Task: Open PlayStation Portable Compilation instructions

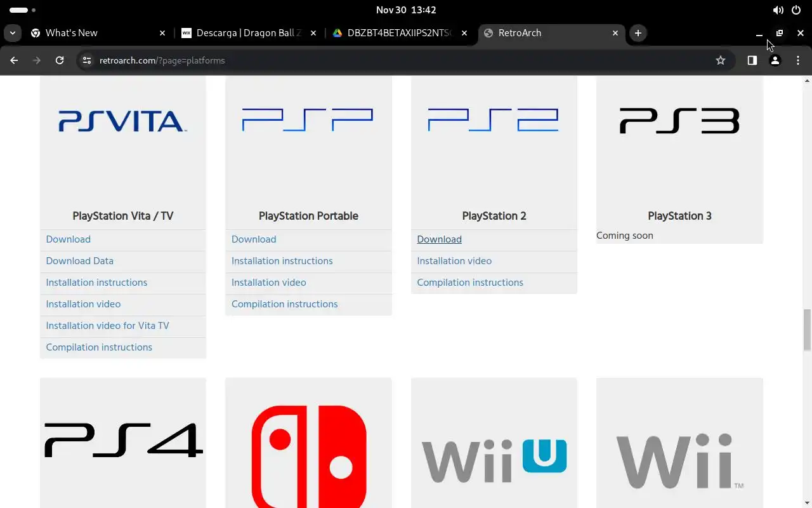Action: click(285, 304)
